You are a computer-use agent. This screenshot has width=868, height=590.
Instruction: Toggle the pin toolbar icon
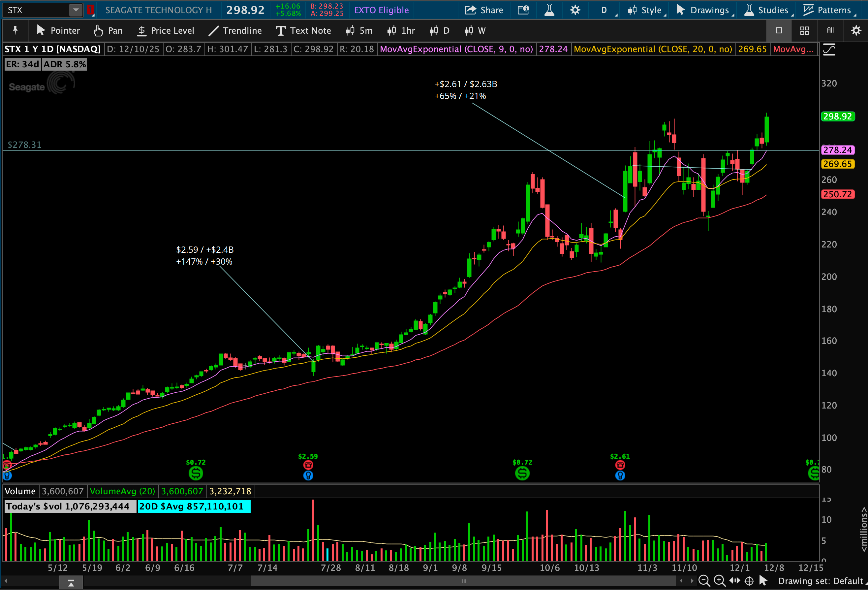click(x=15, y=30)
